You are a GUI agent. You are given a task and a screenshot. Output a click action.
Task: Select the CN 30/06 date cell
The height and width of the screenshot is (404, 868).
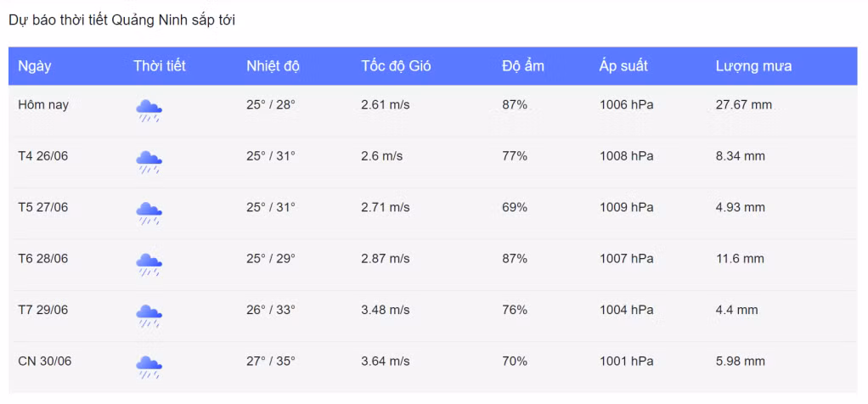(45, 362)
